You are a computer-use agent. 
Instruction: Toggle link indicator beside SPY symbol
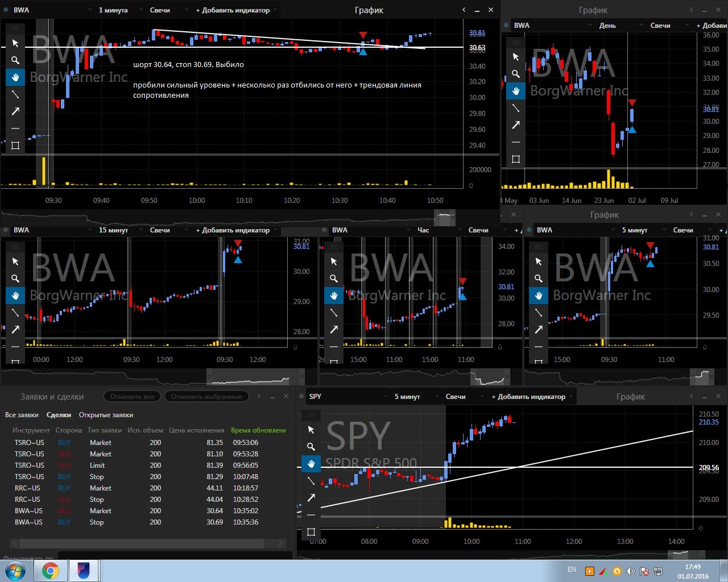(x=301, y=397)
